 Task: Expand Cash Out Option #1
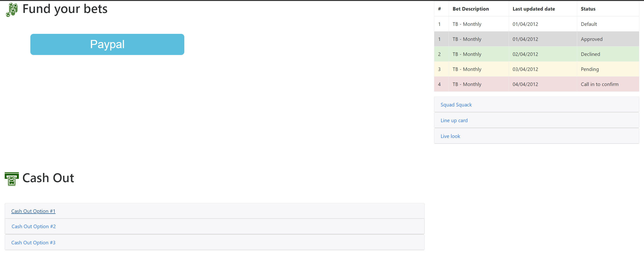pos(33,211)
